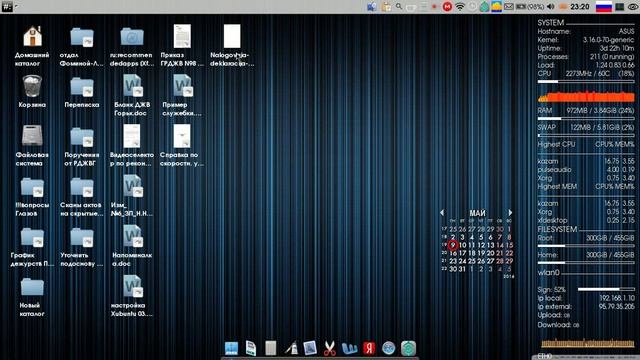Toggle the eye icon in the panel

[633, 7]
